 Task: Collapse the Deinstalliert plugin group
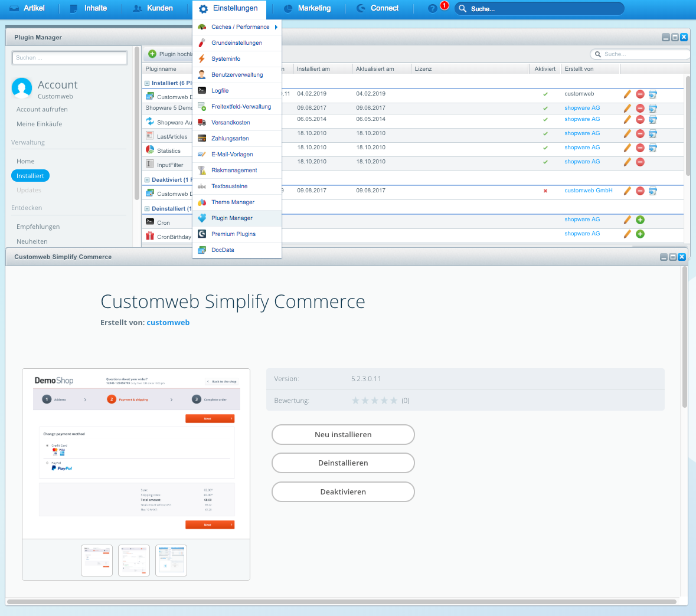pos(147,209)
